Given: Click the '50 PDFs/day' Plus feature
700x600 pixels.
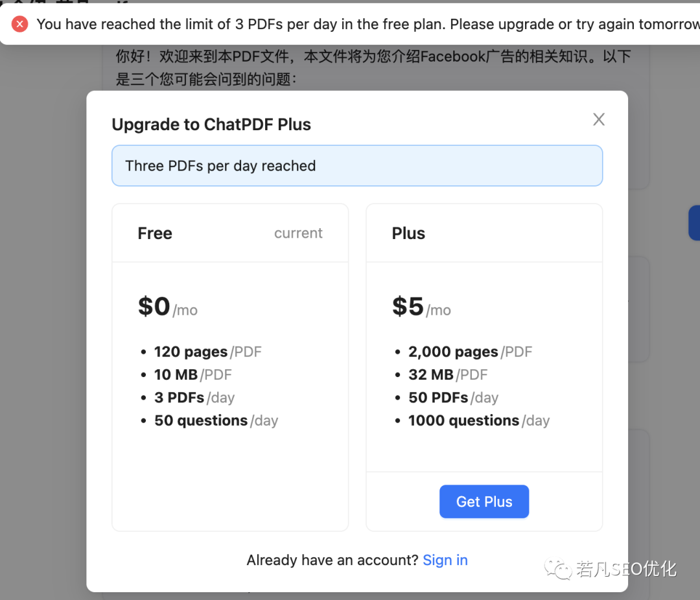Looking at the screenshot, I should tap(453, 398).
